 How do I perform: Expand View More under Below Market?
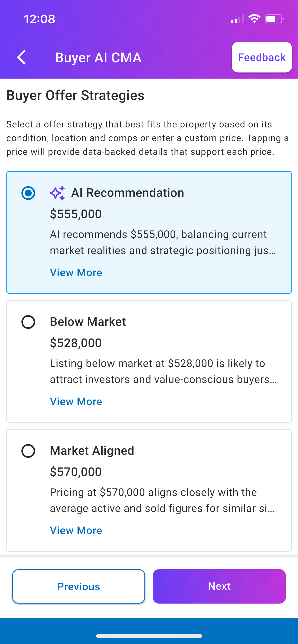pyautogui.click(x=76, y=402)
